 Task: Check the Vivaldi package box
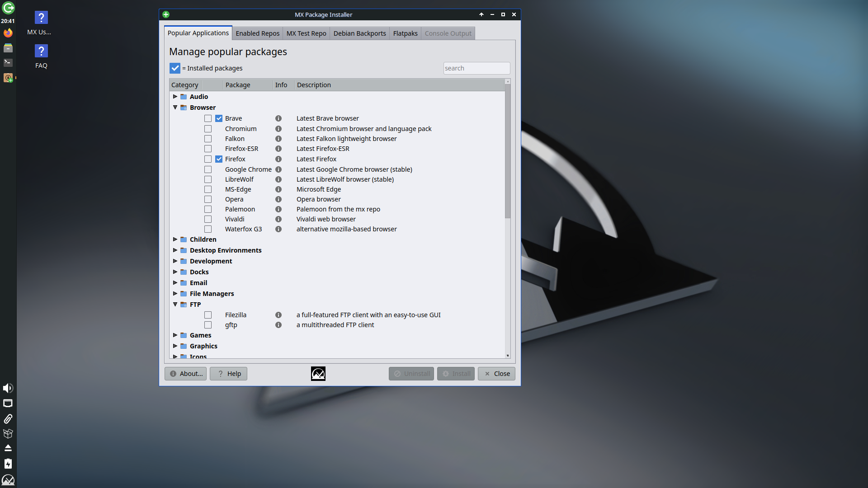click(x=208, y=219)
